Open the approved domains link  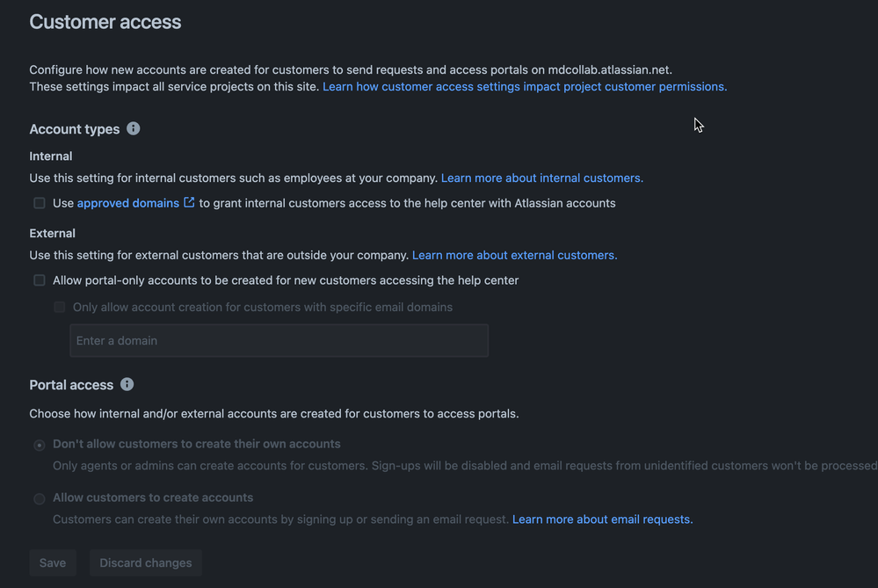(128, 203)
